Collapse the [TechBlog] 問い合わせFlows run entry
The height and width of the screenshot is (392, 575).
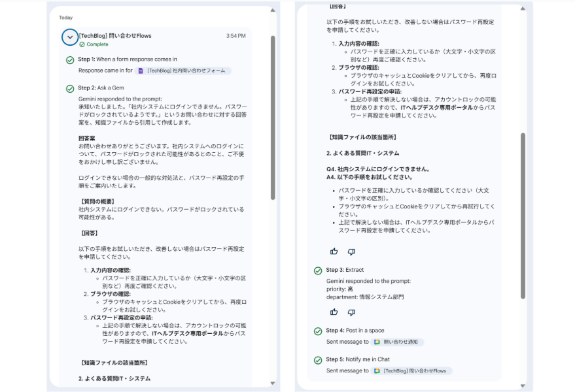tap(70, 37)
